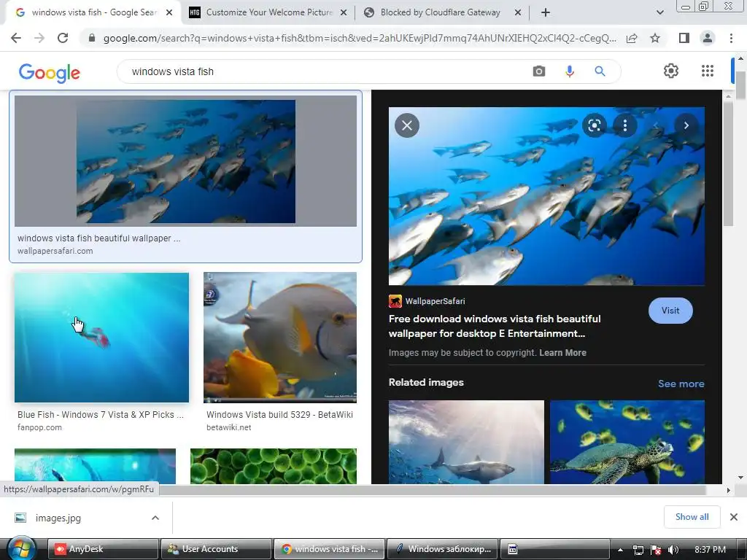Screen dimensions: 747x560
Task: Bookmark this page with the star
Action: [x=655, y=38]
